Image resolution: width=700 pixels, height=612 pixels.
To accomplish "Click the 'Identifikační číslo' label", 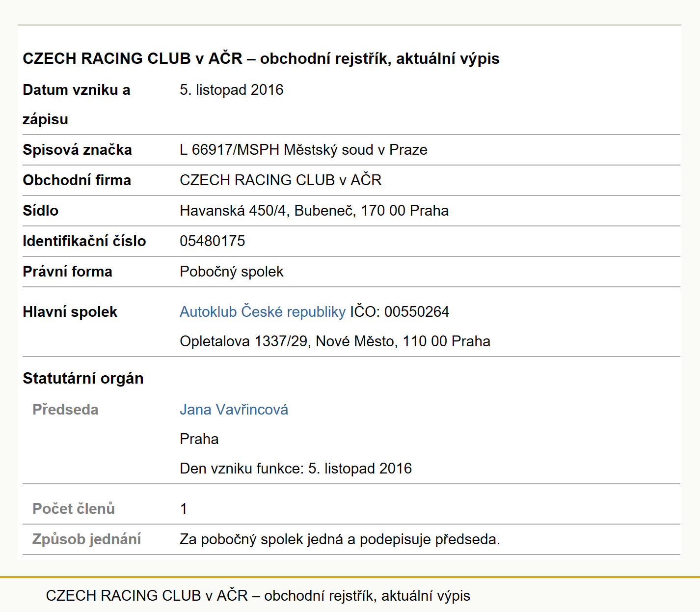I will [x=84, y=241].
